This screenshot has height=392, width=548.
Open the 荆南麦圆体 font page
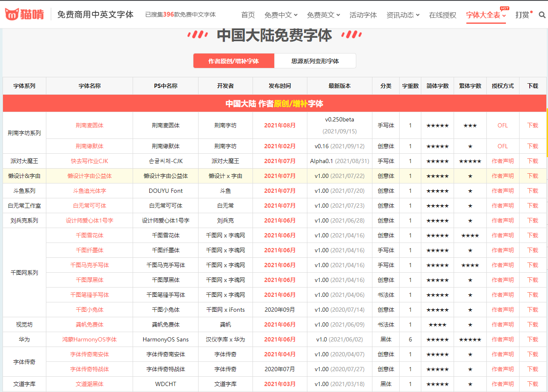coord(89,125)
